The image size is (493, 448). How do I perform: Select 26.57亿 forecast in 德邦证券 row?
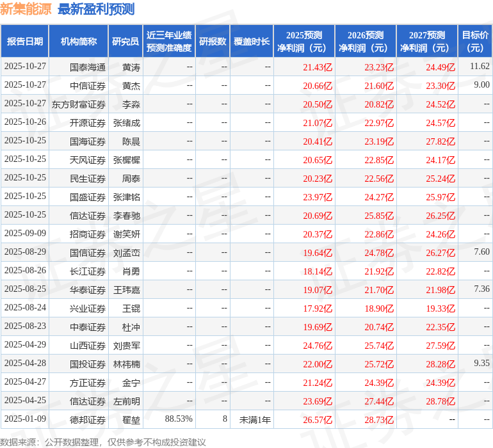318,420
